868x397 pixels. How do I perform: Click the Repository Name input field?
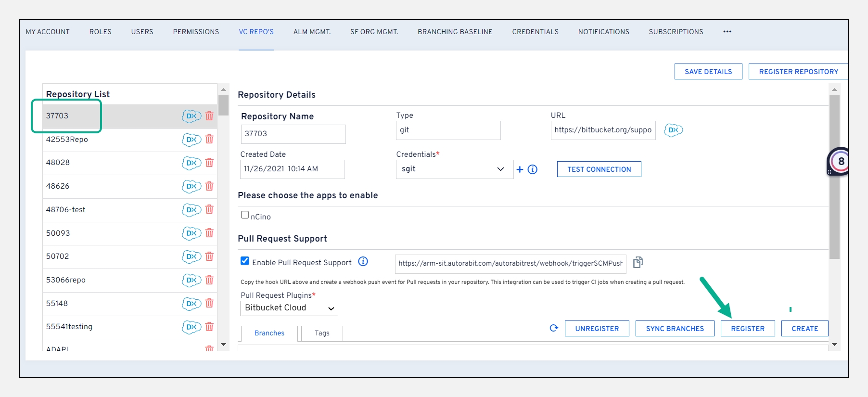click(x=293, y=134)
